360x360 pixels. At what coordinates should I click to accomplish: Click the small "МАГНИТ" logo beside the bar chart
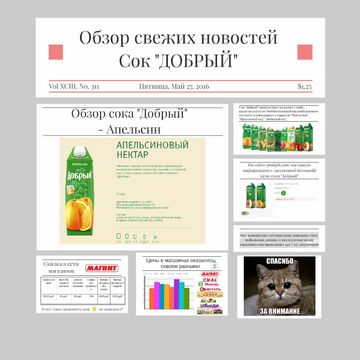(210, 274)
